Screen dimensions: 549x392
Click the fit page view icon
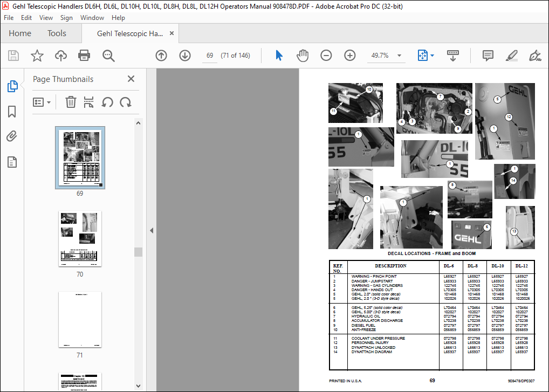[x=423, y=56]
